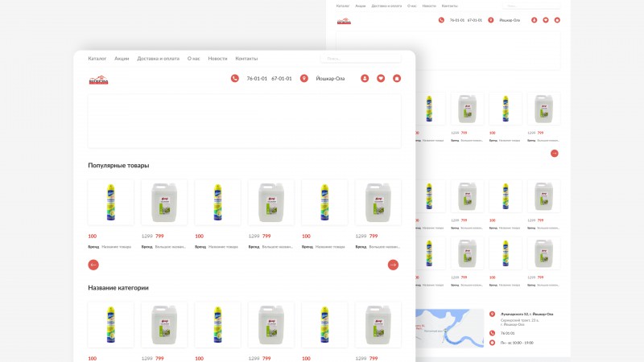644x362 pixels.
Task: Click working hours text Пн - вс 10:00 - 19:00
Action: tap(517, 343)
